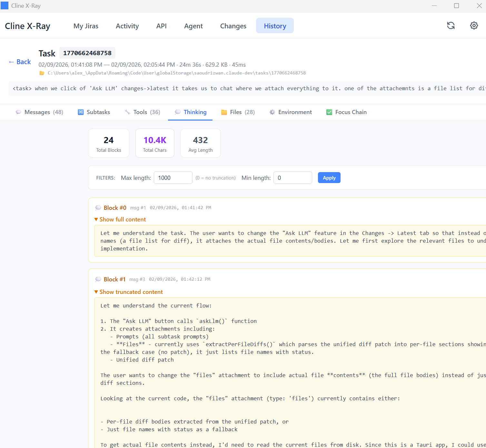Click the 'msg #3' label

click(137, 279)
